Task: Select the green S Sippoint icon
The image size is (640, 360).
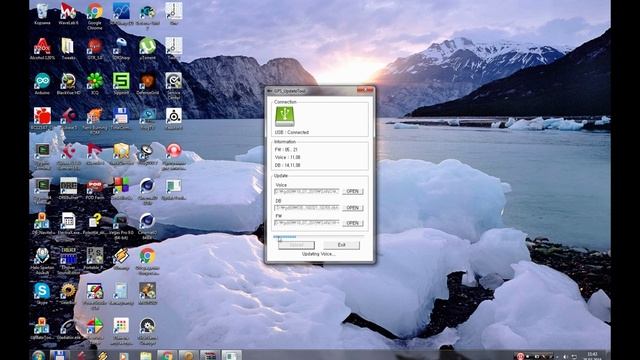Action: point(121,84)
